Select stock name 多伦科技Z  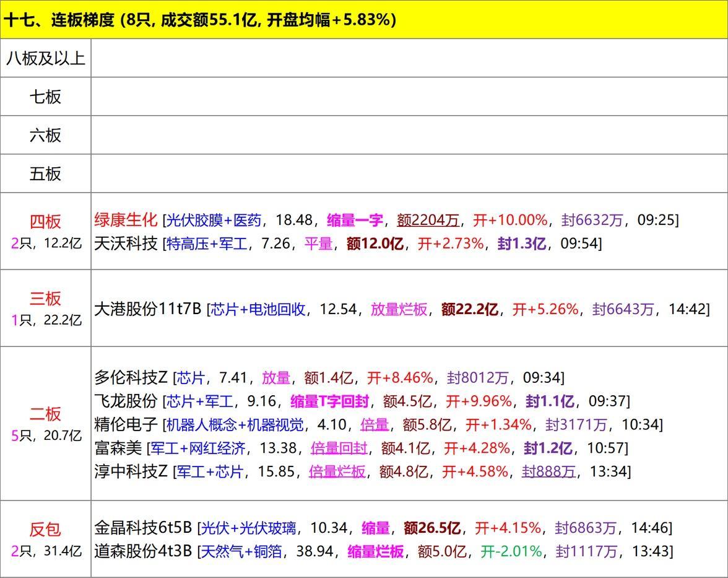click(131, 377)
